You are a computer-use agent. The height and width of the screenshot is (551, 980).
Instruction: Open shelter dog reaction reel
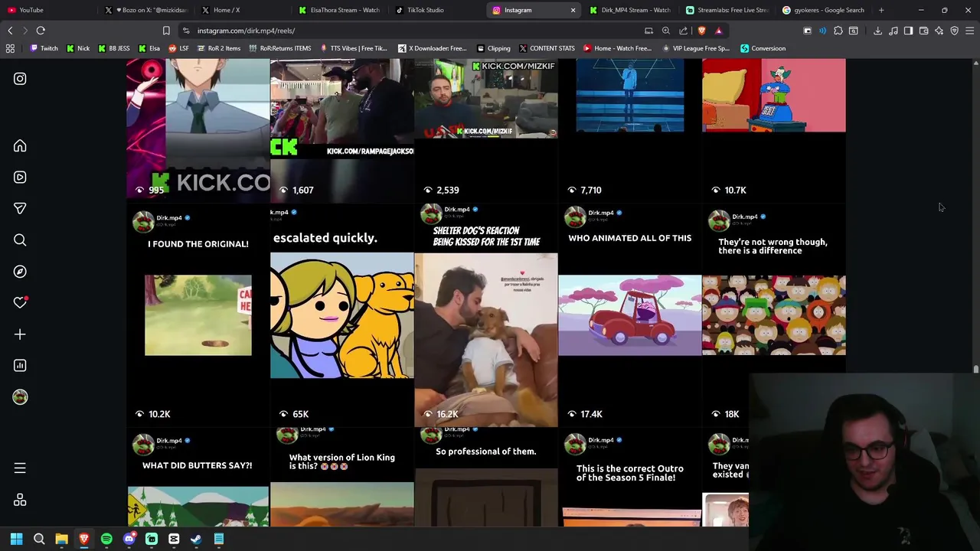[486, 315]
